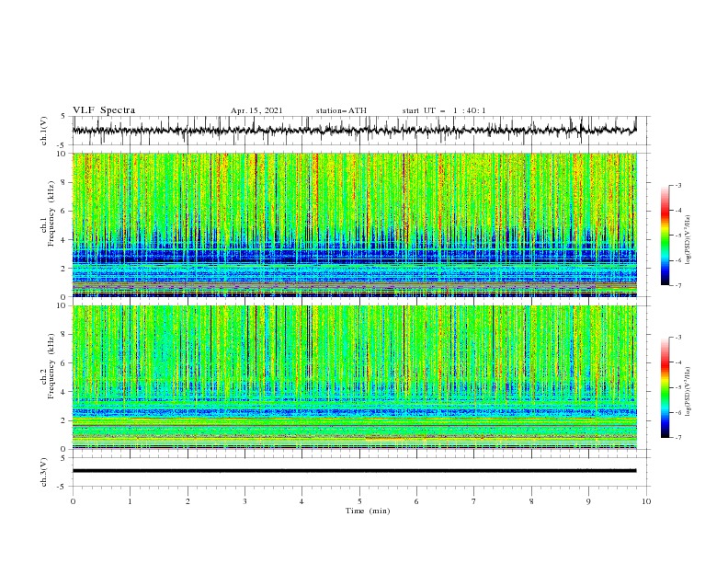Click the ch.3 flat waveform trace
This screenshot has width=728, height=563.
pyautogui.click(x=354, y=471)
